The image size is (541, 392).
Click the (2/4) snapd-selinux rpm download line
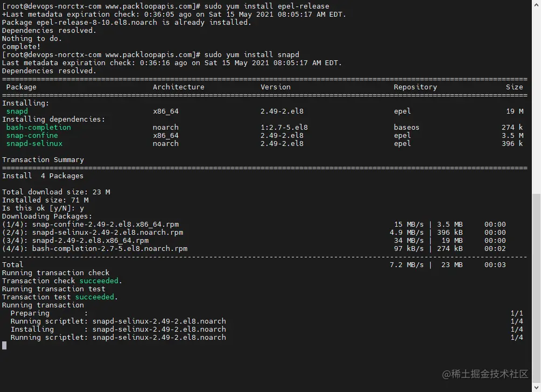pyautogui.click(x=254, y=233)
